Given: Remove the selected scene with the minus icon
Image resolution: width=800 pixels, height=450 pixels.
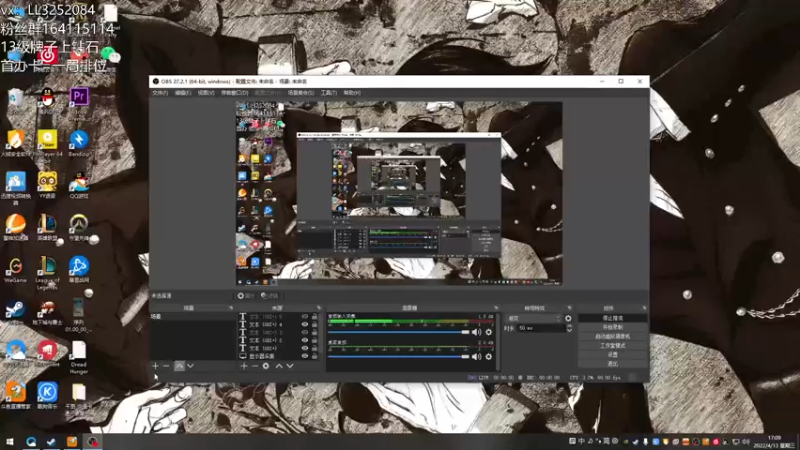Looking at the screenshot, I should pos(166,366).
